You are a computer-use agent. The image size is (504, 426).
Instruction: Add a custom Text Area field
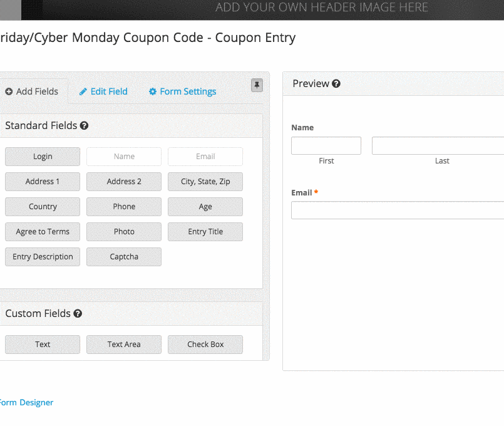[124, 345]
